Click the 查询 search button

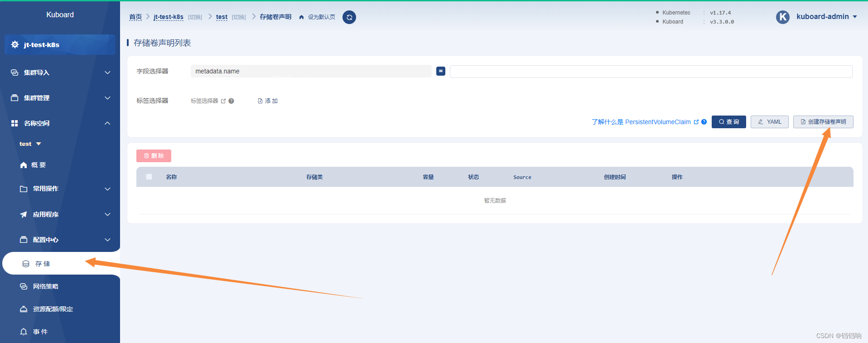point(729,122)
